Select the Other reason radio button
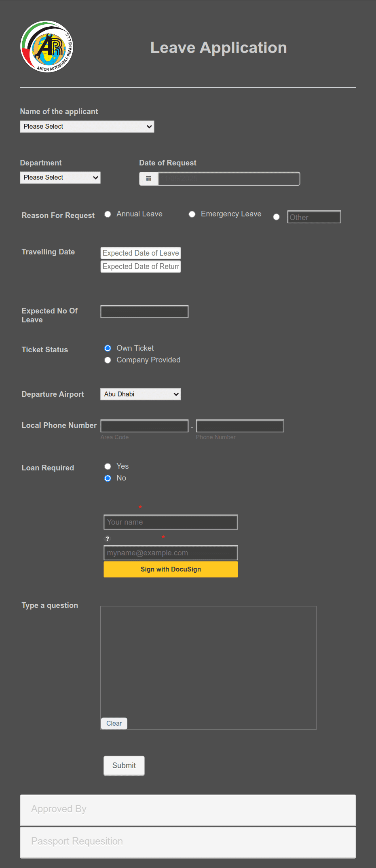The image size is (376, 868). tap(276, 217)
